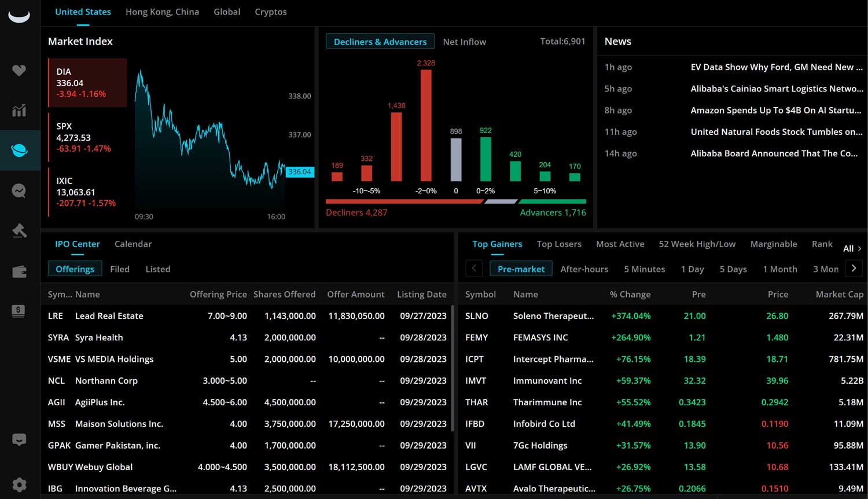Open the wallet Account icon in sidebar

tap(19, 272)
